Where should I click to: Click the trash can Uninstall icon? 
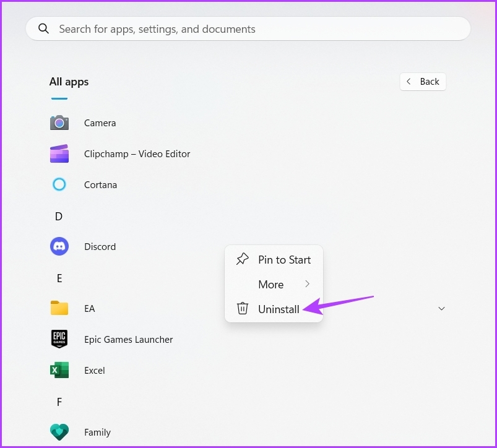(x=243, y=309)
